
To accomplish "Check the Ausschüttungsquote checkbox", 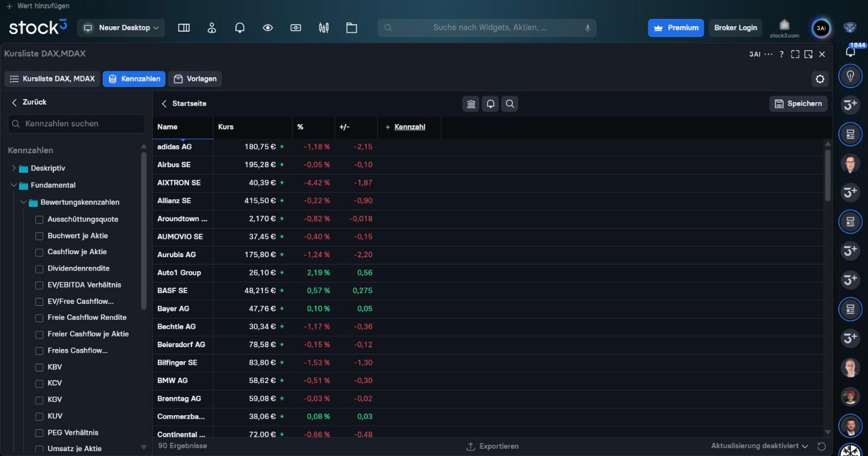I will (40, 219).
